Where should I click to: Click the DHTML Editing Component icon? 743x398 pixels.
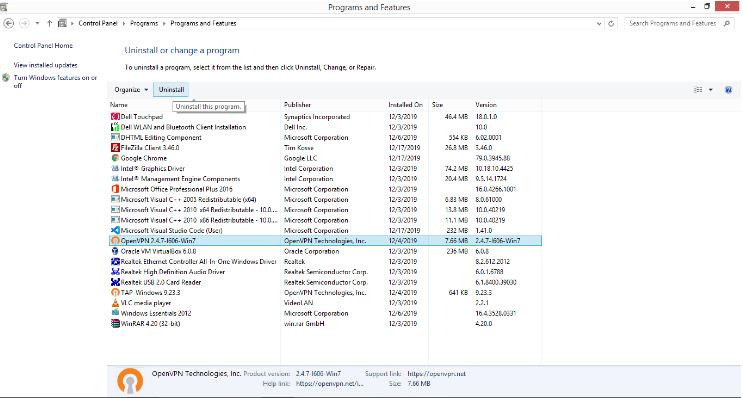115,137
